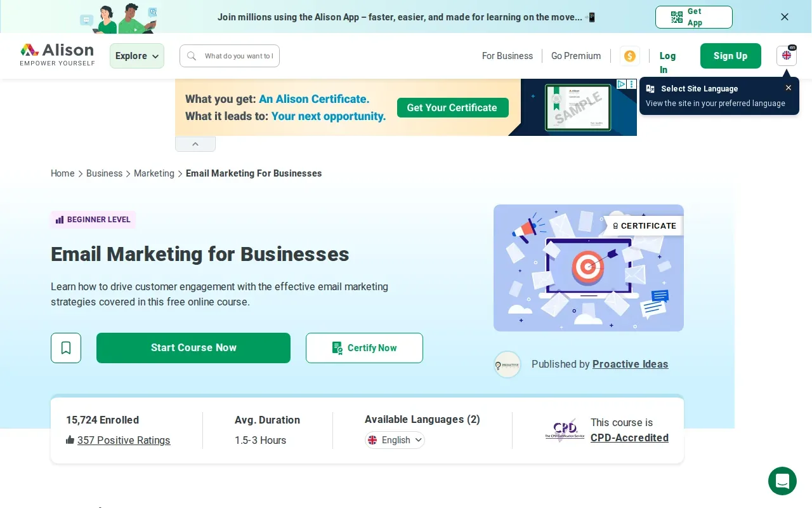Open the chat support widget
This screenshot has height=508, width=812.
tap(782, 481)
